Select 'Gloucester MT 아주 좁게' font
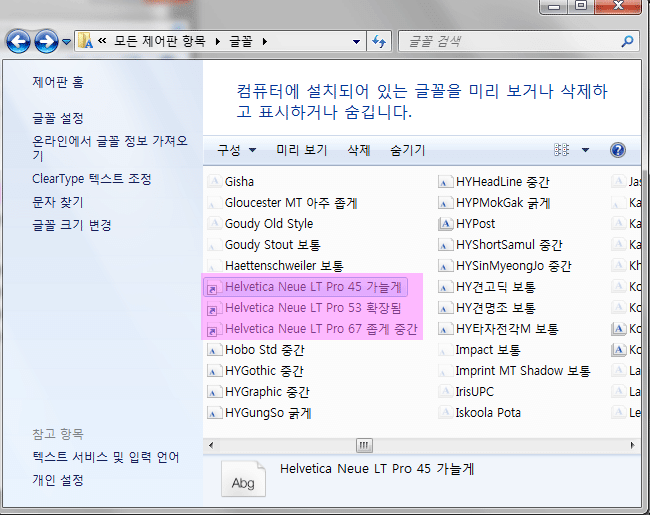650x515 pixels. click(x=291, y=202)
